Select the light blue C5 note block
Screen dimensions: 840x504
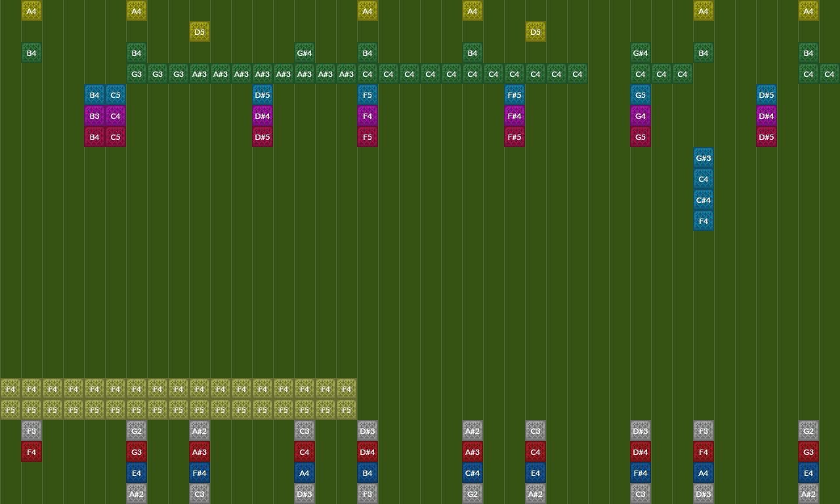click(115, 94)
